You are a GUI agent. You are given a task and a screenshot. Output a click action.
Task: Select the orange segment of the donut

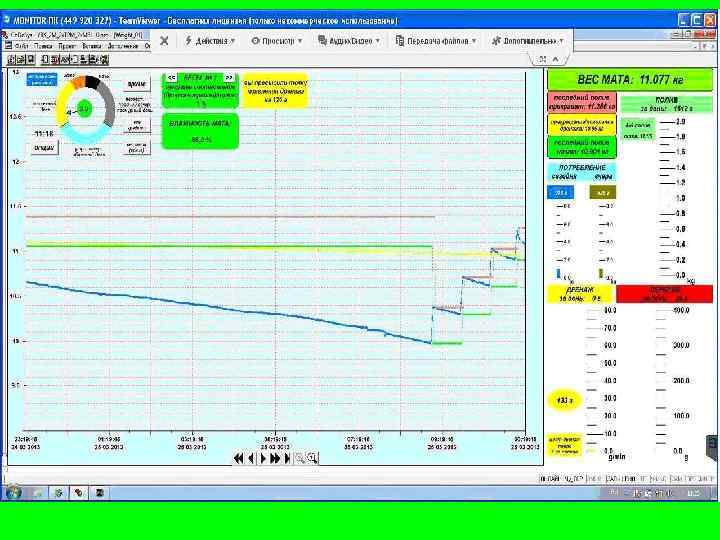(79, 82)
